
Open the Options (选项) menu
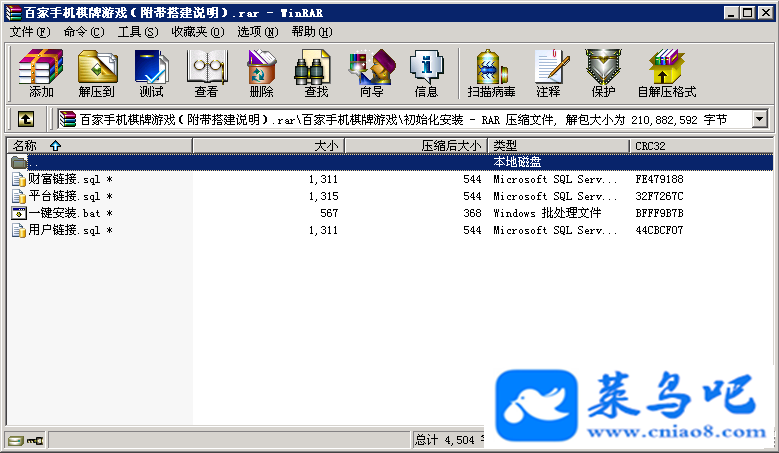click(x=257, y=32)
